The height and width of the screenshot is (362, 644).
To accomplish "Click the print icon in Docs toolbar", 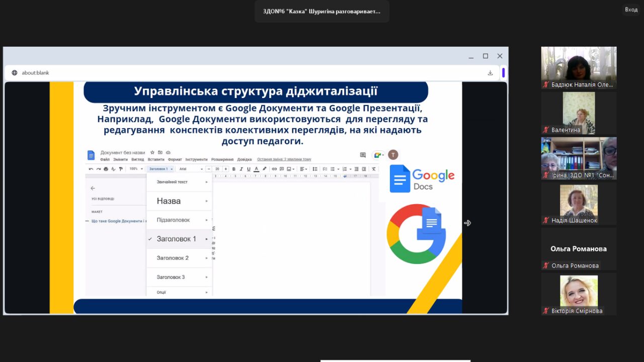I will tap(106, 169).
